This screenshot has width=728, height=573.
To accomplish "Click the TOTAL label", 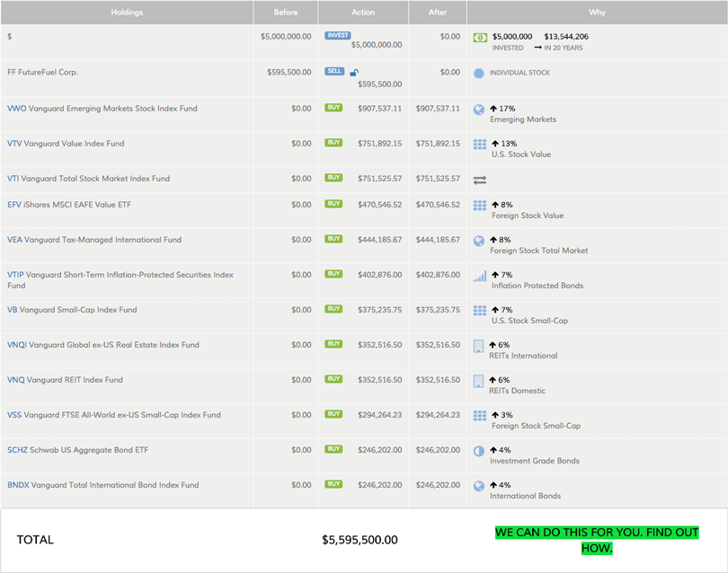I will click(x=35, y=540).
